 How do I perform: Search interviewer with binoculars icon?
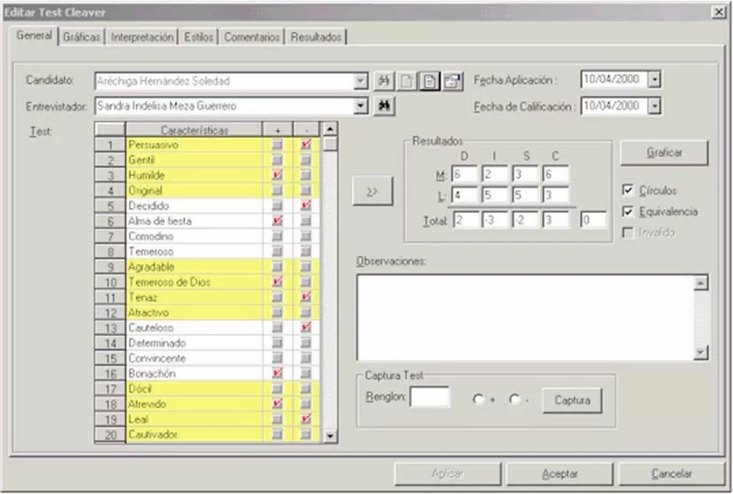384,106
